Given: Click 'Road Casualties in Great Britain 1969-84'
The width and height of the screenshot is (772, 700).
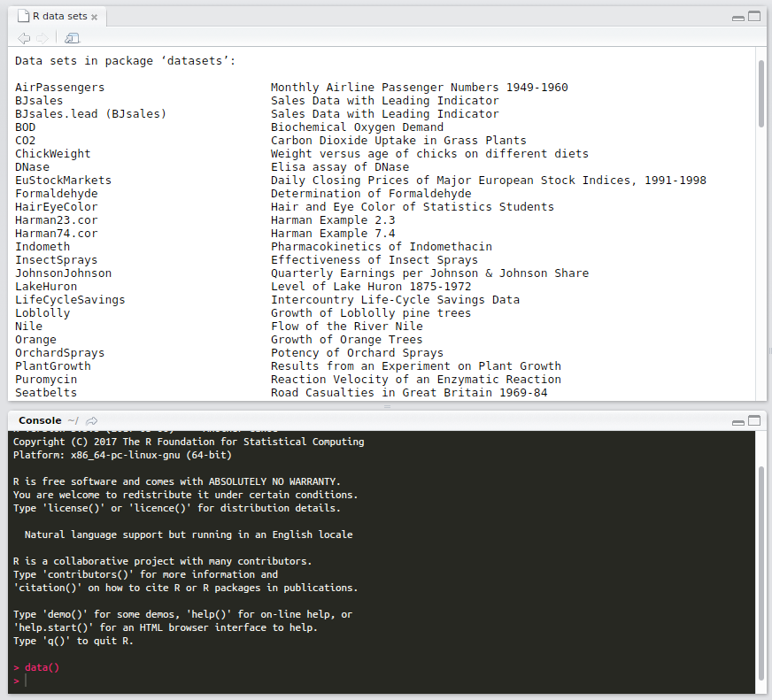Looking at the screenshot, I should pos(409,393).
